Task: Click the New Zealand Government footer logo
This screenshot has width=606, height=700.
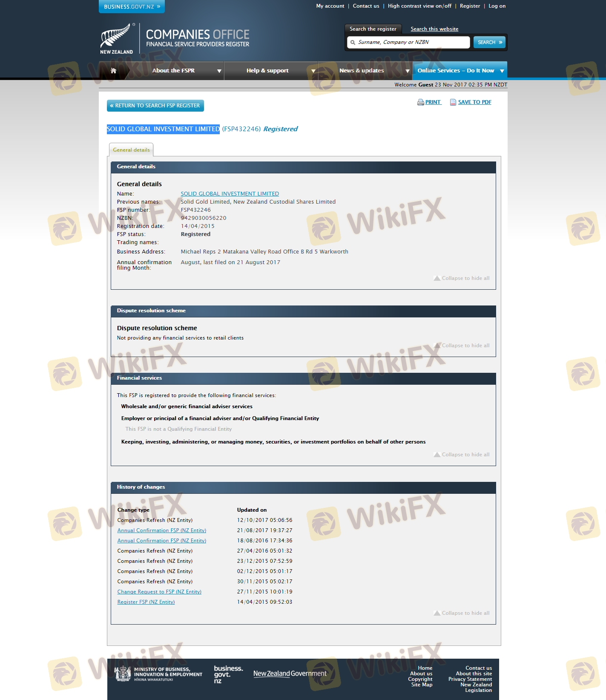Action: [x=290, y=674]
